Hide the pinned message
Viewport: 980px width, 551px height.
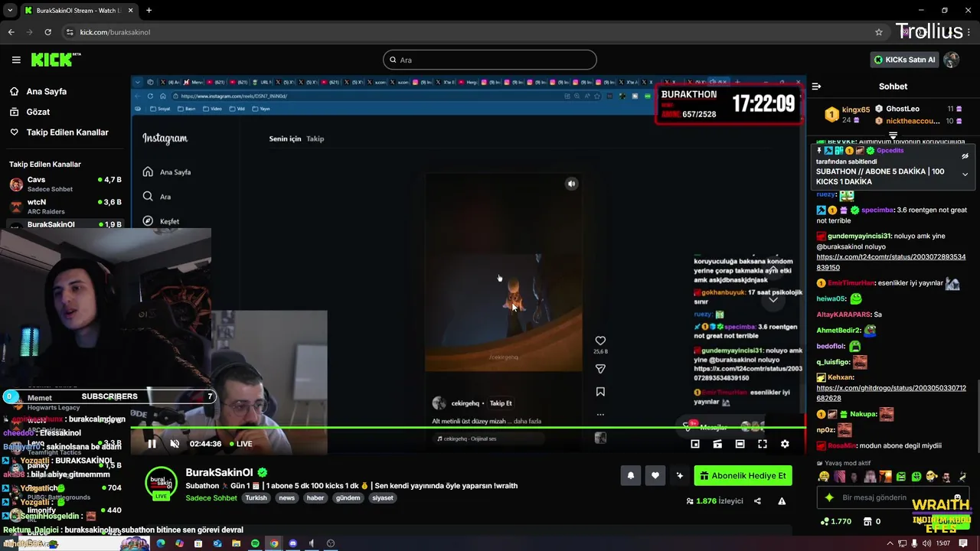pos(965,156)
